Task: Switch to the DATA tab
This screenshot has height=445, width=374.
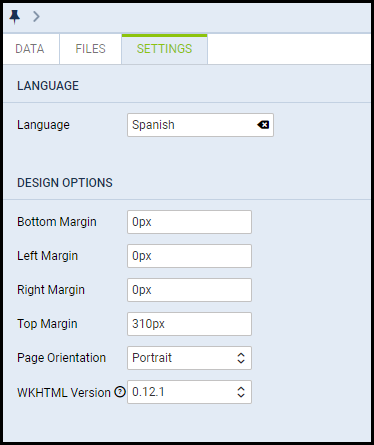Action: (30, 49)
